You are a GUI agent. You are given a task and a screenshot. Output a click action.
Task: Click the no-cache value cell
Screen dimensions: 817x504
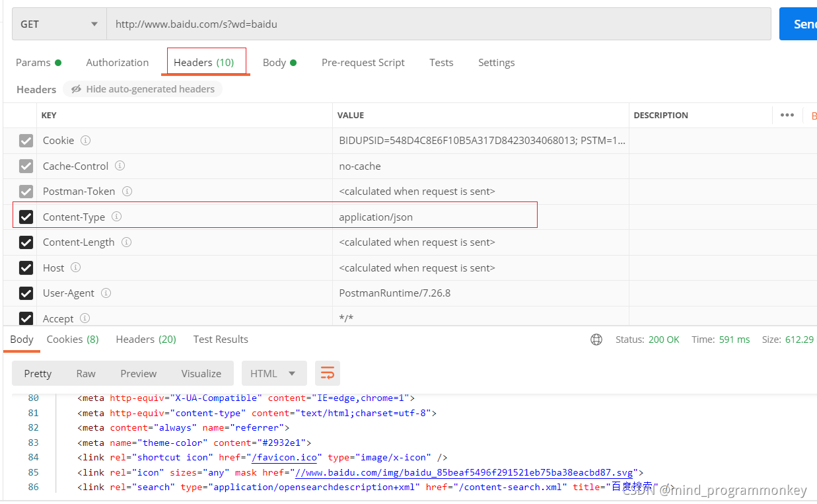(480, 166)
